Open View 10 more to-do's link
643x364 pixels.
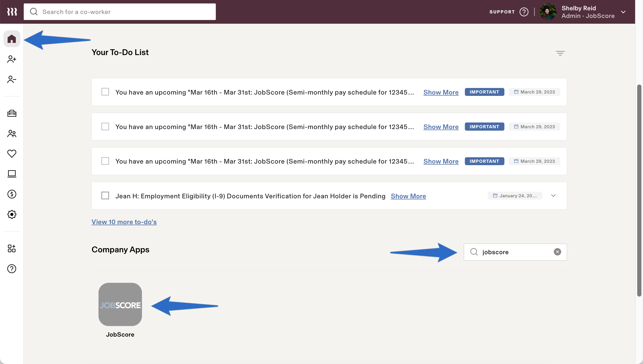click(124, 222)
